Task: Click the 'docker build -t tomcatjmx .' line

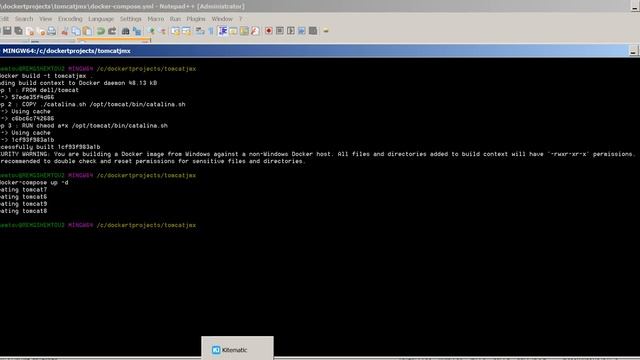Action: pos(47,76)
